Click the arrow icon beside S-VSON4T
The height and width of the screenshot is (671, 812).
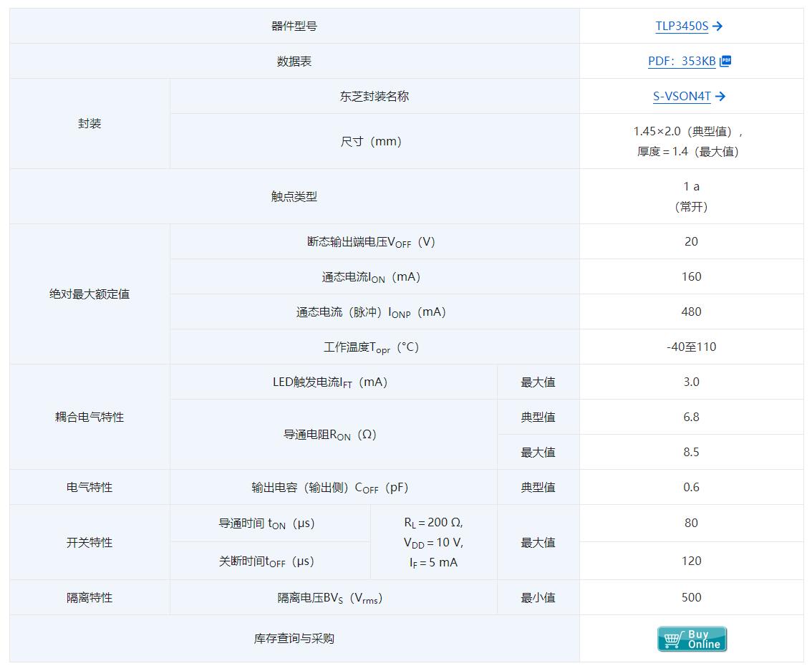click(x=720, y=97)
